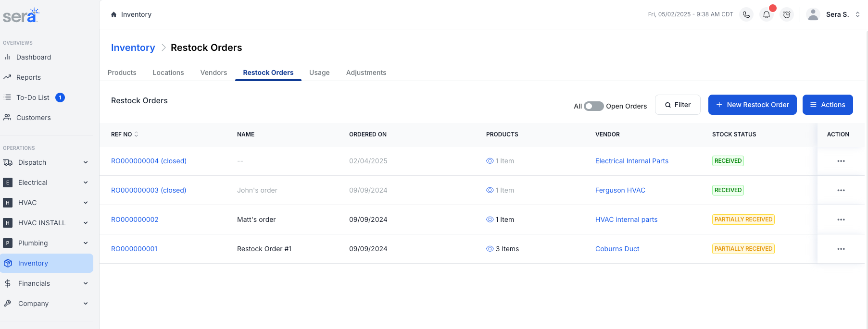Click the home icon beside Inventory header
The height and width of the screenshot is (329, 868).
113,14
